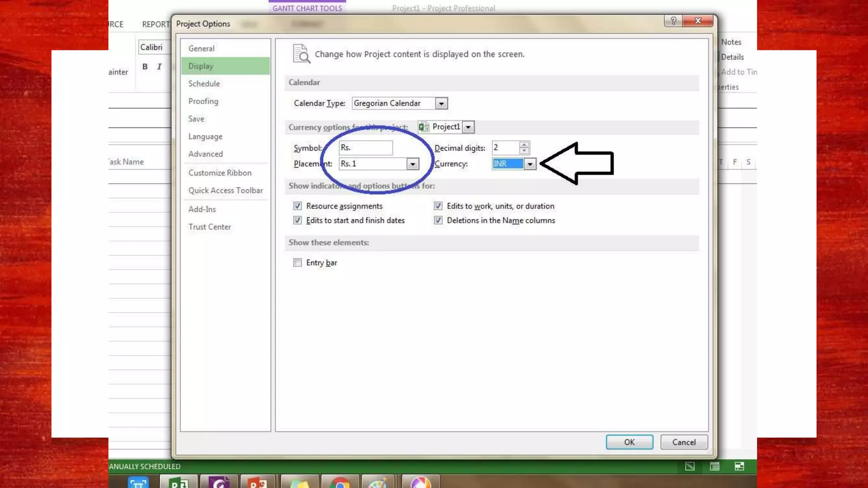Open the Currency INR dropdown arrow

[530, 164]
